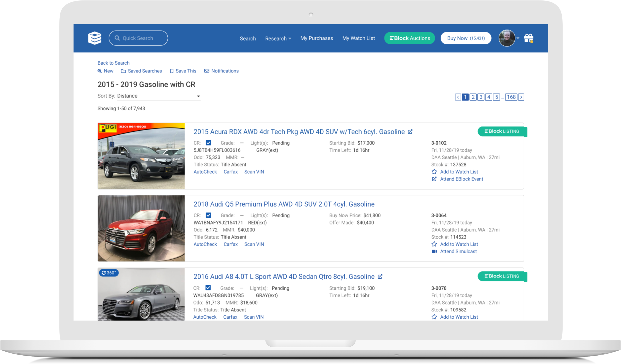621x364 pixels.
Task: Open the 2016 Audi A8 listing title
Action: tap(284, 277)
